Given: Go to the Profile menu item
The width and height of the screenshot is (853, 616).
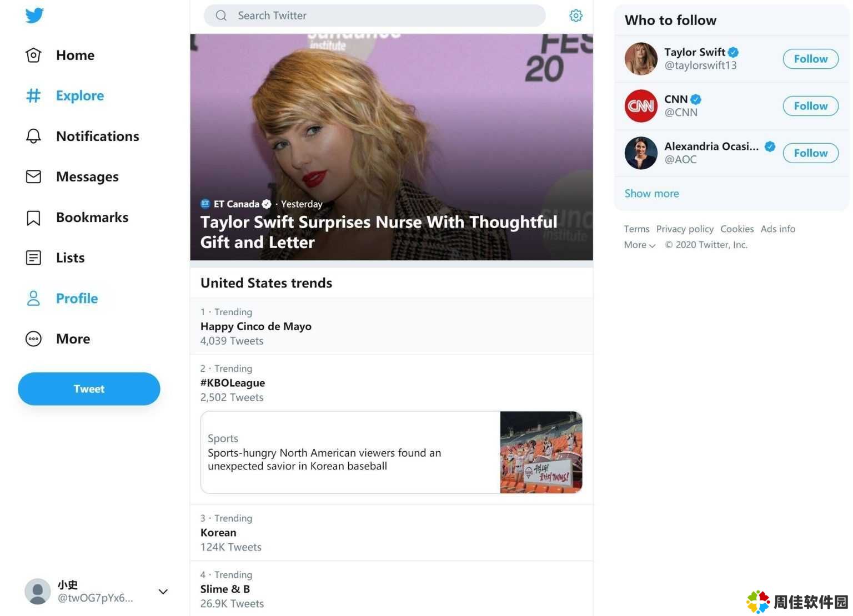Looking at the screenshot, I should point(77,299).
